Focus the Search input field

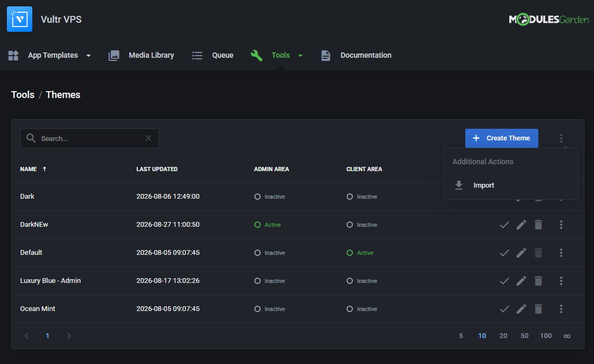coord(90,138)
